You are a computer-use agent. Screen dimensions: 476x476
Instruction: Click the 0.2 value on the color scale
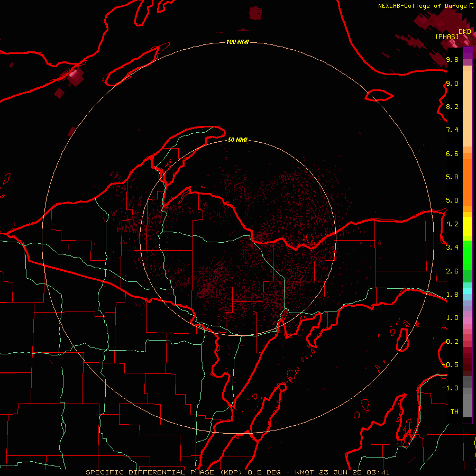(x=452, y=342)
